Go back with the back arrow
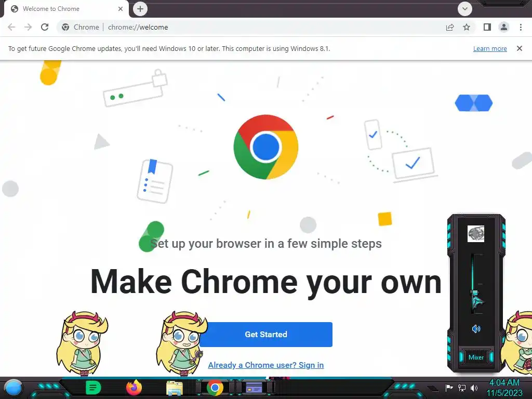 pyautogui.click(x=11, y=27)
